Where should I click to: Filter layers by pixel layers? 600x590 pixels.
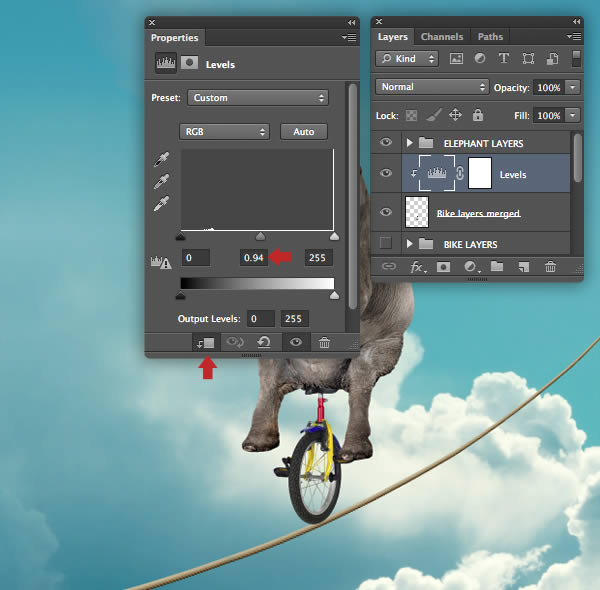click(x=456, y=59)
